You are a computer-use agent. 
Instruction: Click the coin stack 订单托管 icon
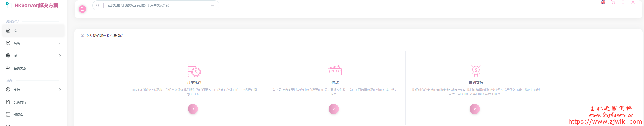(x=194, y=70)
